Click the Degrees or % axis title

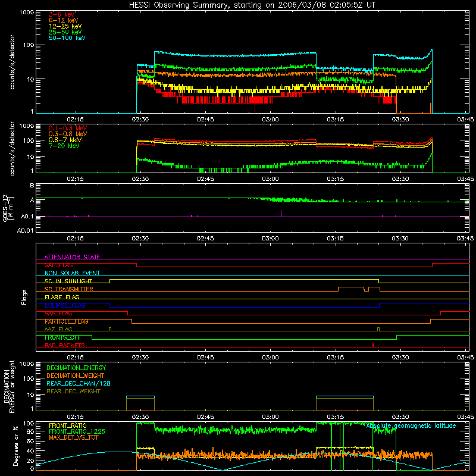click(x=15, y=446)
